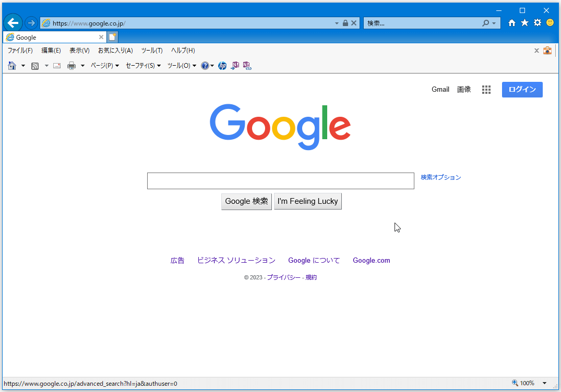Click the home icon in title bar
This screenshot has height=392, width=561.
click(512, 23)
